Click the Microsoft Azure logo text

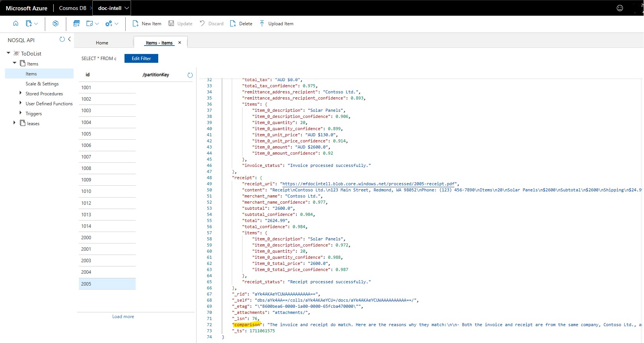point(26,8)
